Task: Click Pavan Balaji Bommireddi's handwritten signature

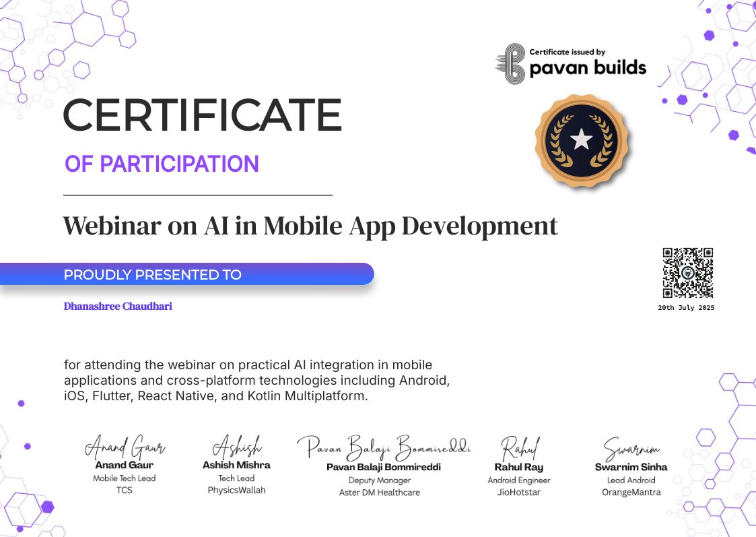Action: click(384, 448)
